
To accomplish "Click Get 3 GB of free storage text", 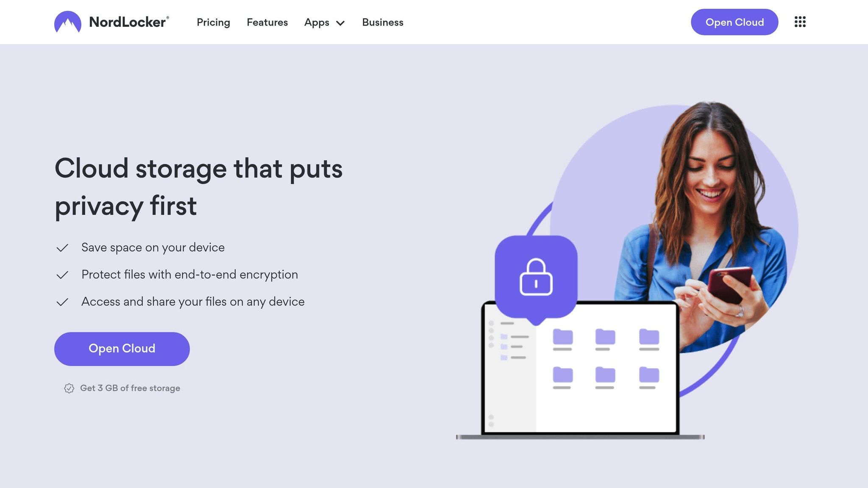I will coord(130,388).
